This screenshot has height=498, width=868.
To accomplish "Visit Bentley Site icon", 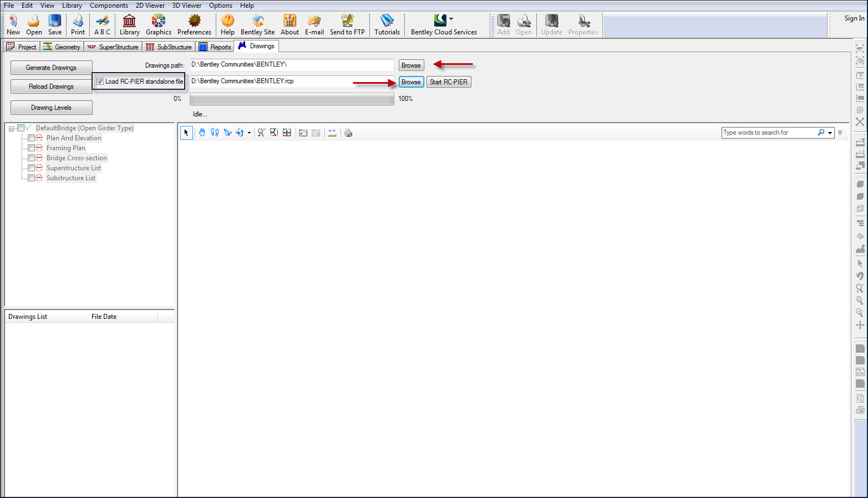I will pos(257,25).
